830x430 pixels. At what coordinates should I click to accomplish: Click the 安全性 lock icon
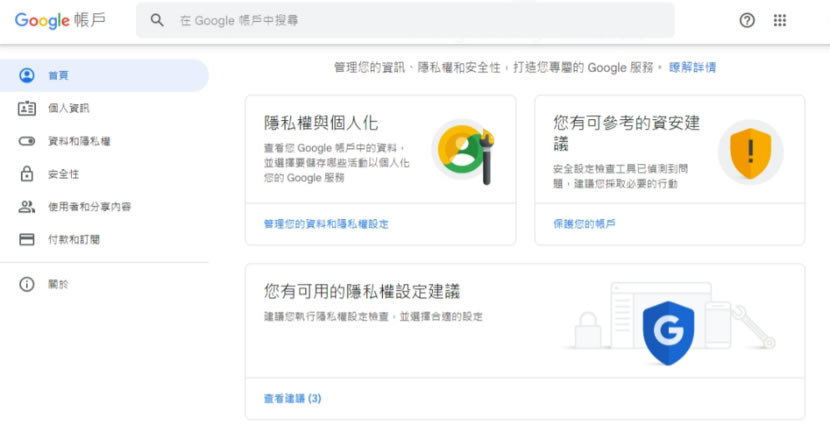tap(27, 174)
